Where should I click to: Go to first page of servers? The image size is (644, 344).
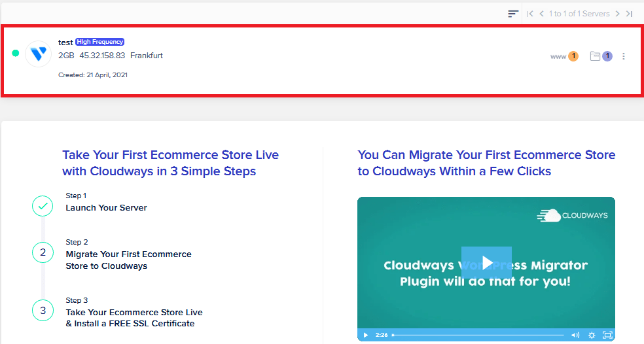[x=530, y=14]
